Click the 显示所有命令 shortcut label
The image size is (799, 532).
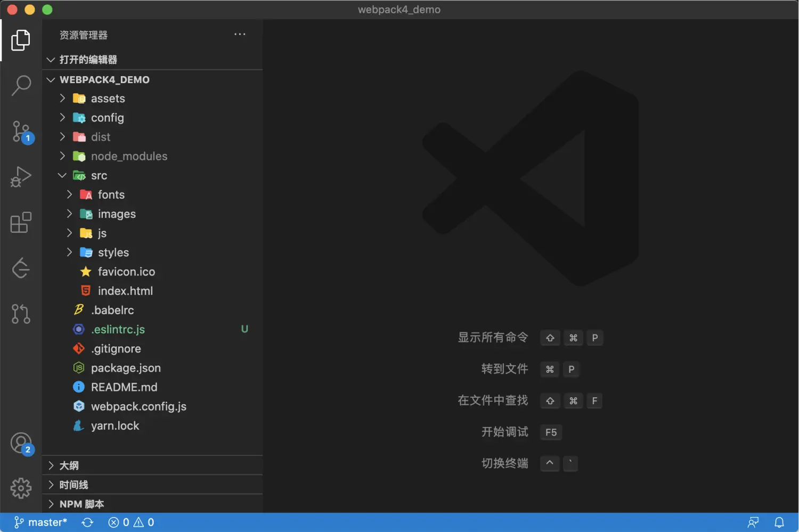(493, 338)
